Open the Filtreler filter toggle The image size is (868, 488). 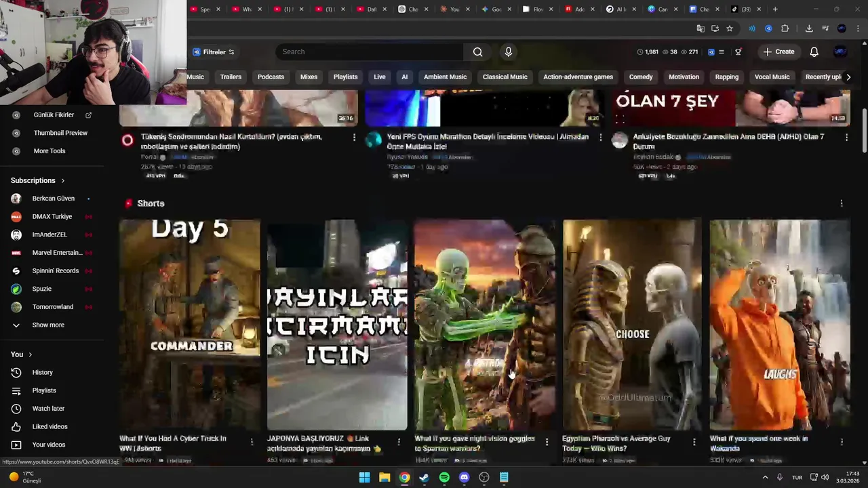[x=214, y=52]
